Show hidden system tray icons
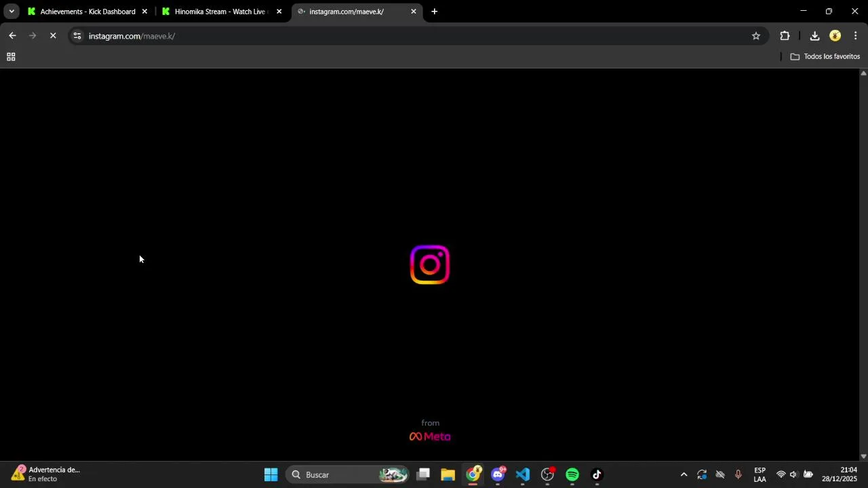868x488 pixels. click(684, 474)
